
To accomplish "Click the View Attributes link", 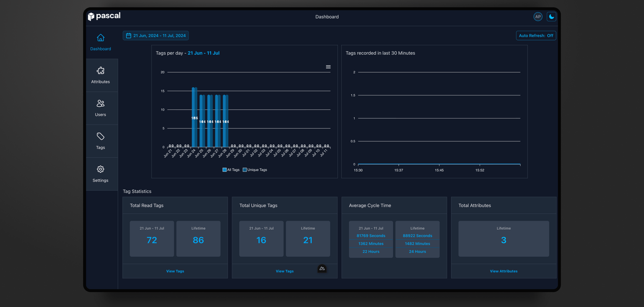I will coord(504,271).
